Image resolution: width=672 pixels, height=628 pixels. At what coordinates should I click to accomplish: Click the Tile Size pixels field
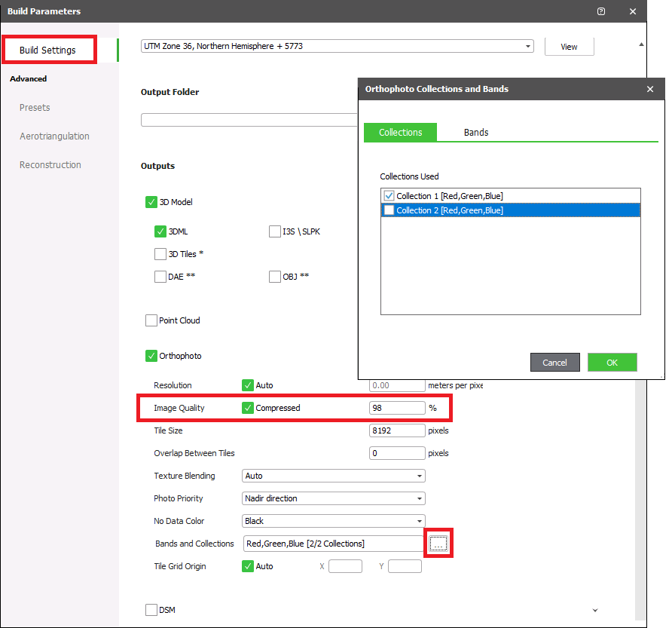point(397,430)
